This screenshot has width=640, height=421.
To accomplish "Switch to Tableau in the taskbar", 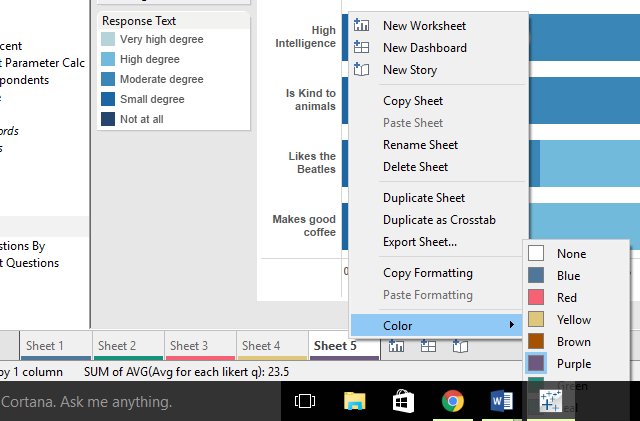I will click(549, 401).
